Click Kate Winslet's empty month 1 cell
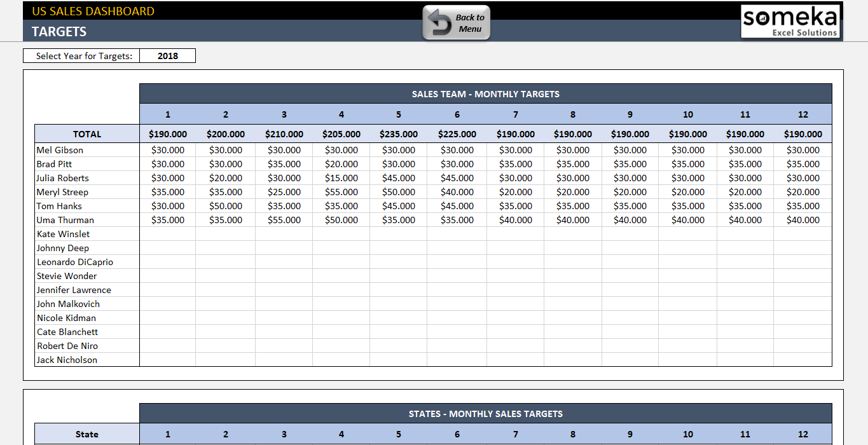The width and height of the screenshot is (868, 445). click(x=168, y=234)
